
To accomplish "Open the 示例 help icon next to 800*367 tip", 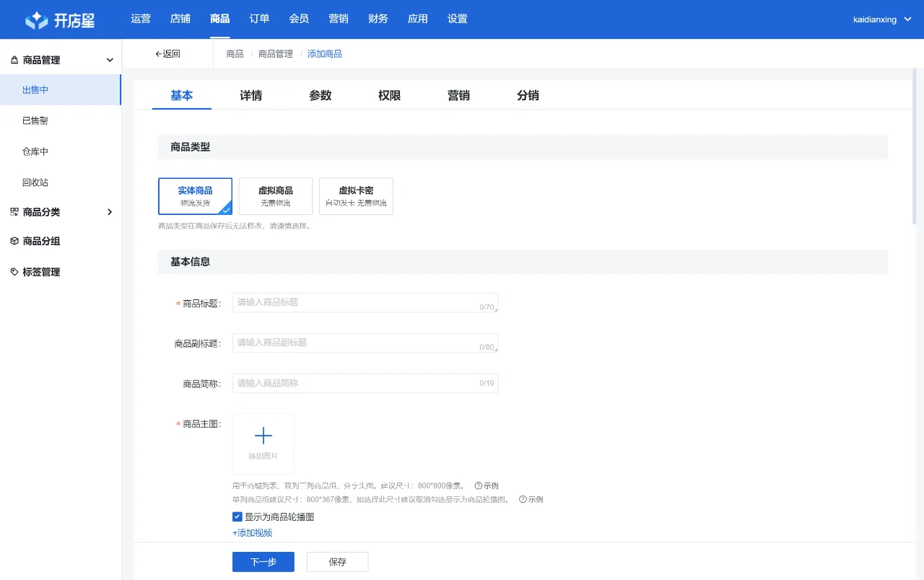I will [523, 499].
